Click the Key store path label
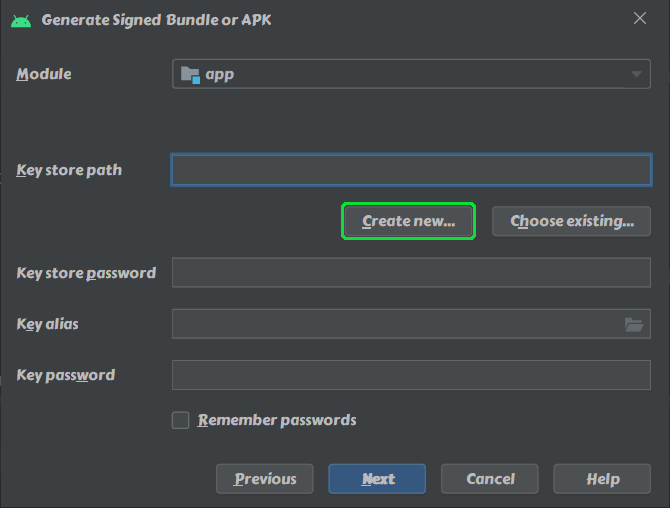 coord(69,170)
